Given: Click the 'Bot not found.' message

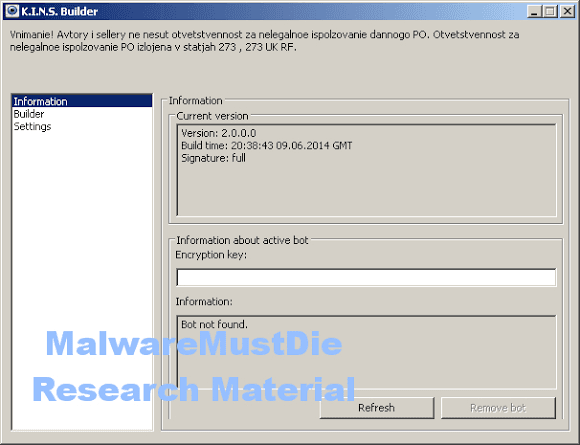Looking at the screenshot, I should coord(215,324).
